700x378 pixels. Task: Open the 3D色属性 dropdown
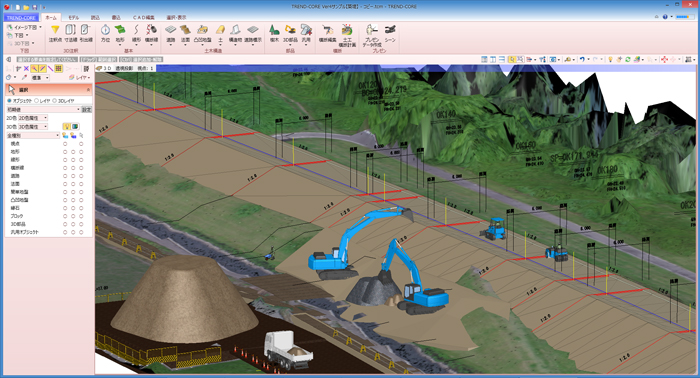[x=33, y=127]
